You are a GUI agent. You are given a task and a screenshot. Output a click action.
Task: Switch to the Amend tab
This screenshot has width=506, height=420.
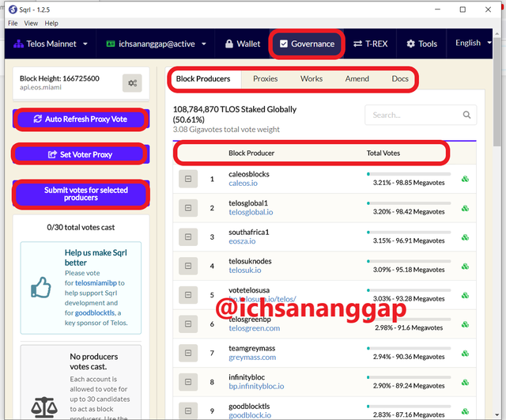pyautogui.click(x=357, y=79)
